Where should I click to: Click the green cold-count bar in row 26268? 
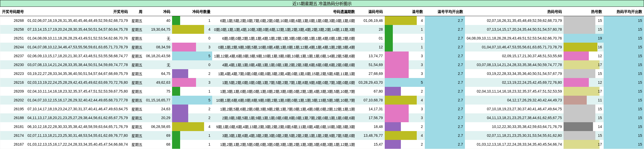point(176,21)
